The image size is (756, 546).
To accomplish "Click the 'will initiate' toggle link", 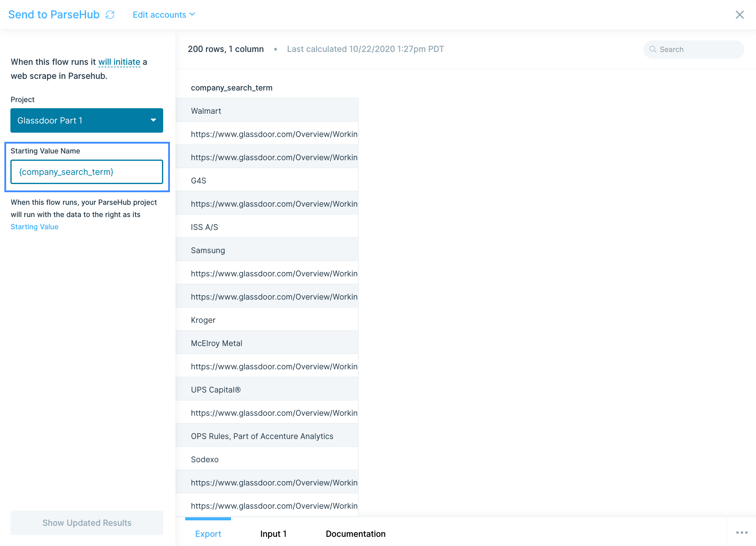I will (119, 62).
